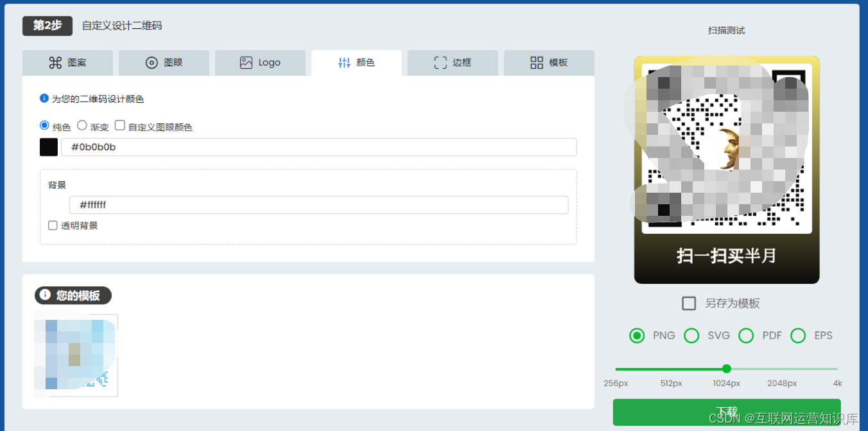Open the Logo tab

click(260, 63)
